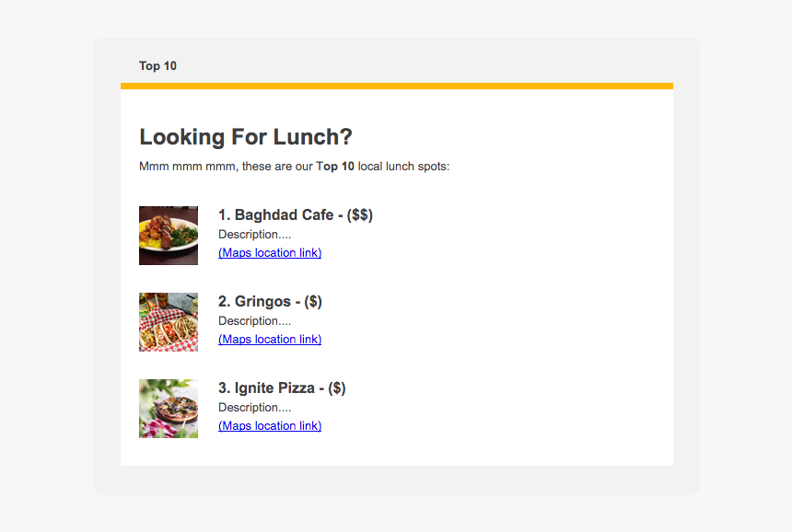This screenshot has height=532, width=792.
Task: Select the Ignite Pizza thumbnail picture
Action: [169, 409]
